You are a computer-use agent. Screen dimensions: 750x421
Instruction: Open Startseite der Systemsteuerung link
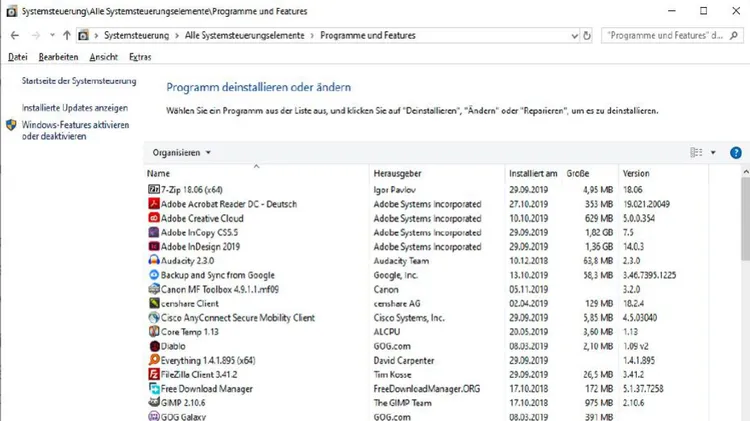pos(79,81)
